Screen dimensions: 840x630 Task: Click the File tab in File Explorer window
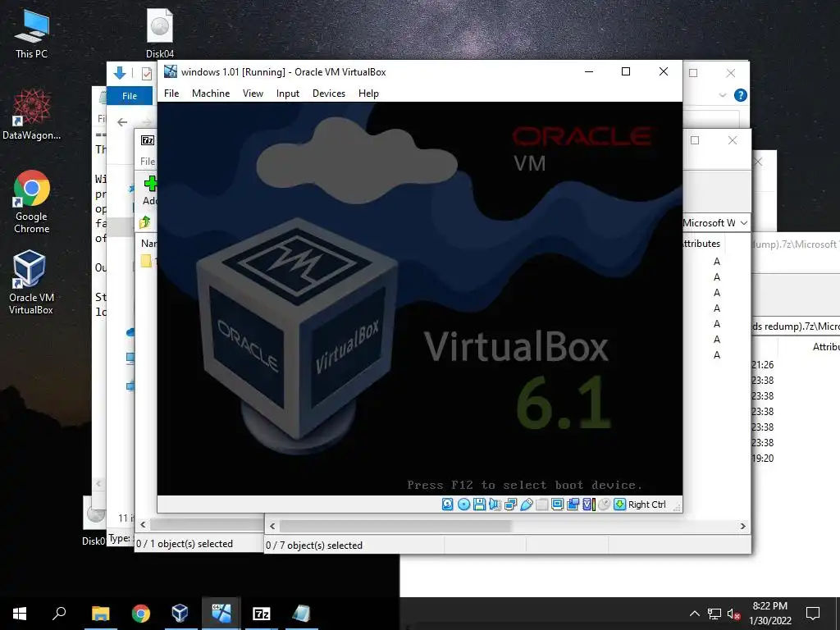tap(130, 95)
